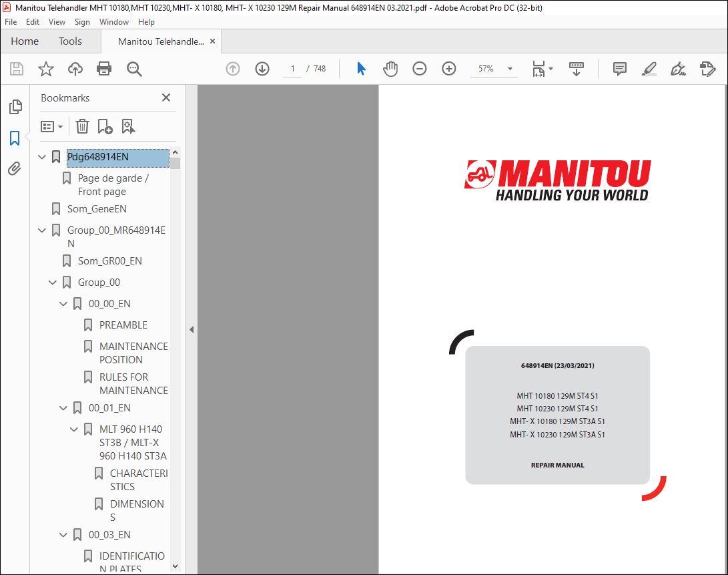Switch to the Home tab
The image size is (728, 575).
coord(25,41)
